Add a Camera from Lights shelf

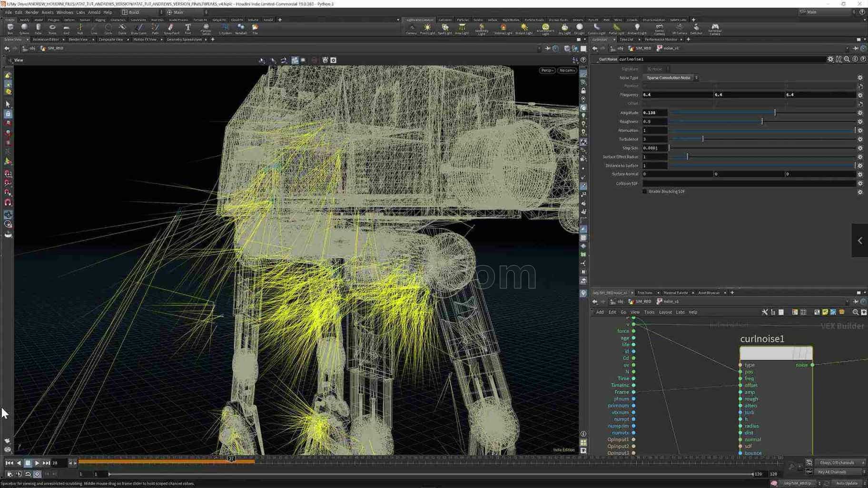click(411, 29)
